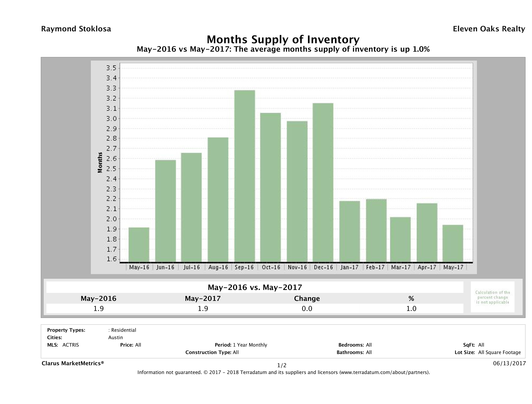Click the percent change calculation note
Image resolution: width=532 pixels, height=404 pixels.
(492, 297)
